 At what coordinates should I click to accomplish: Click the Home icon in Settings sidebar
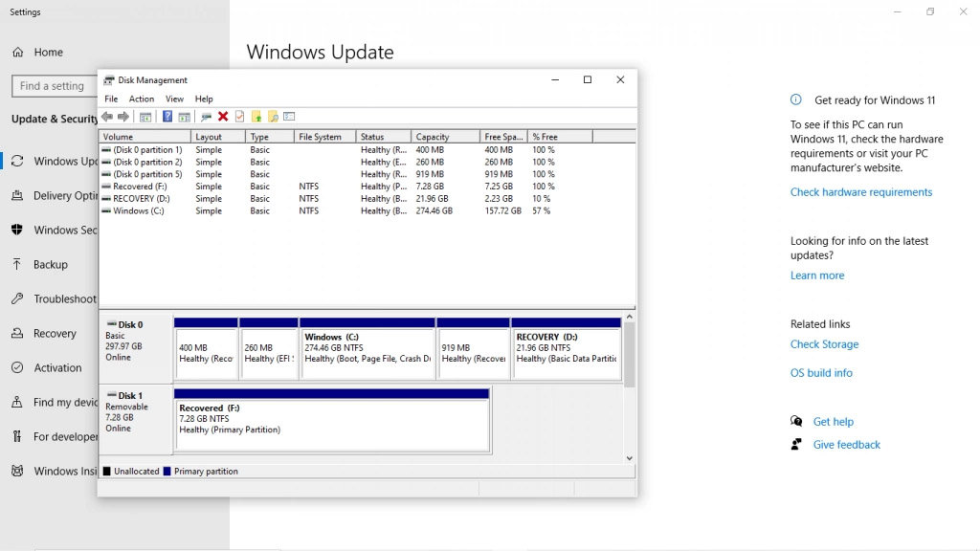tap(17, 53)
